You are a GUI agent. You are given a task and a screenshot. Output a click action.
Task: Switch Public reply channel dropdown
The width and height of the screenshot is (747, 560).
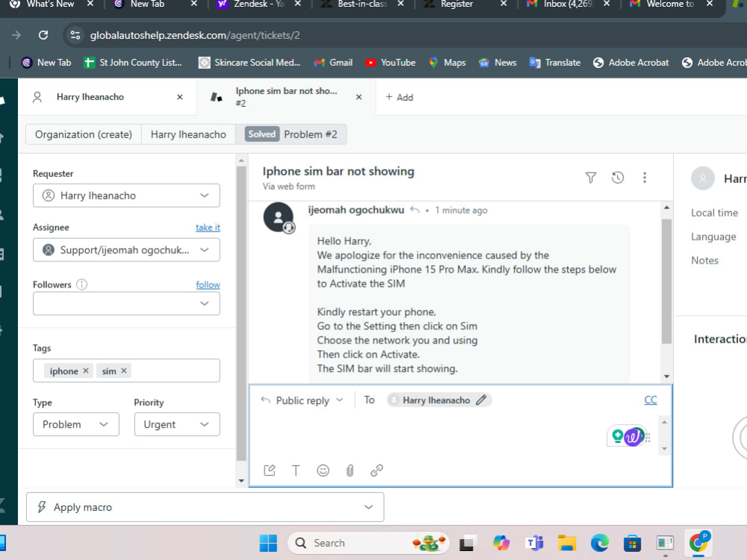[x=303, y=400]
